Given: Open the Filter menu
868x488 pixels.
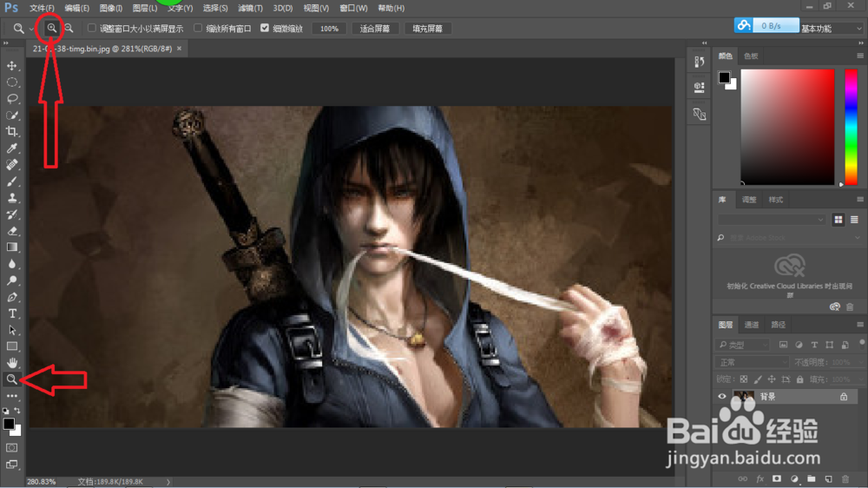Looking at the screenshot, I should 250,9.
